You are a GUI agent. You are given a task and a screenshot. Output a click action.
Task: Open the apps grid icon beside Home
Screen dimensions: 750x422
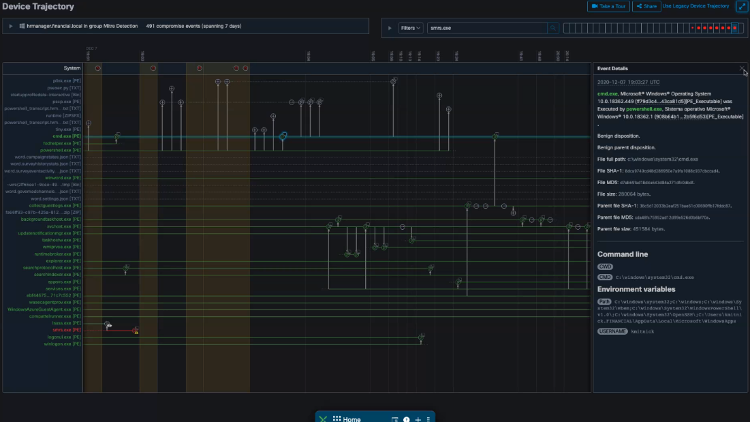click(337, 419)
